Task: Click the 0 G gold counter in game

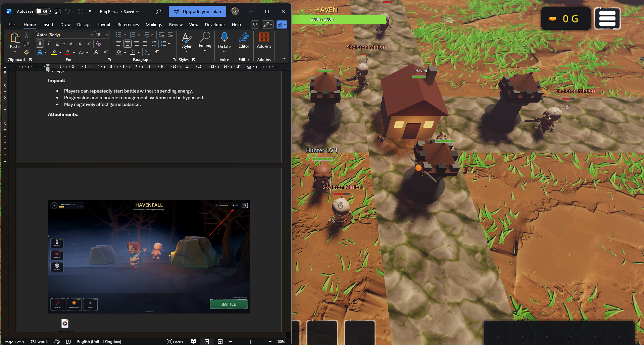Action: (566, 19)
